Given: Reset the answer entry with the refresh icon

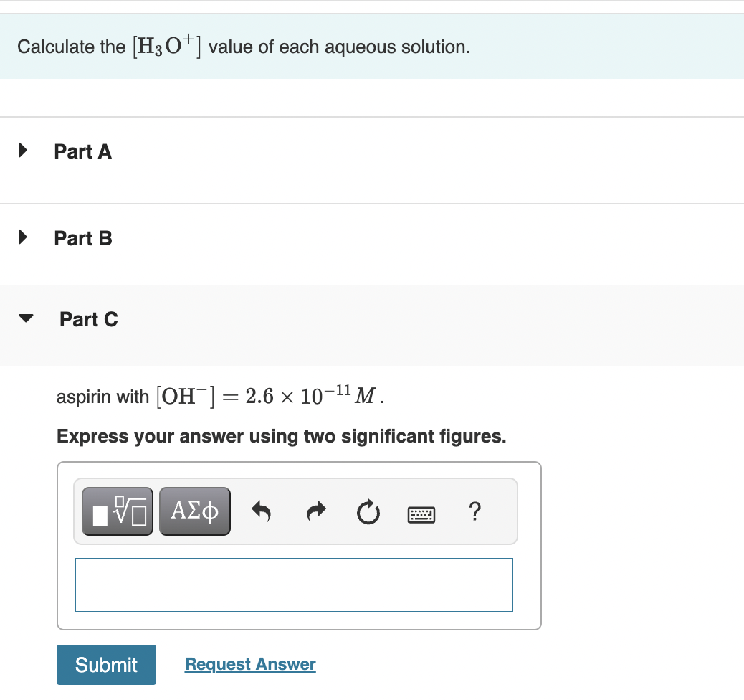Looking at the screenshot, I should (368, 512).
